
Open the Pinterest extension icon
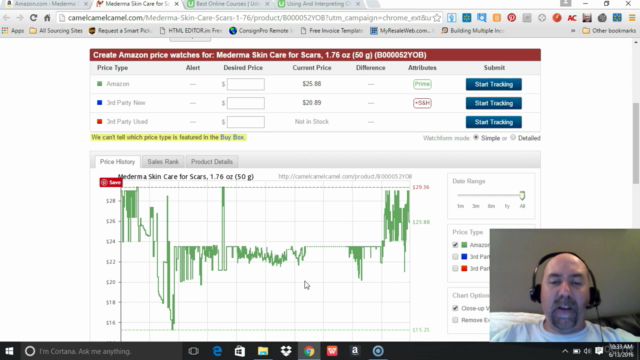(x=511, y=18)
